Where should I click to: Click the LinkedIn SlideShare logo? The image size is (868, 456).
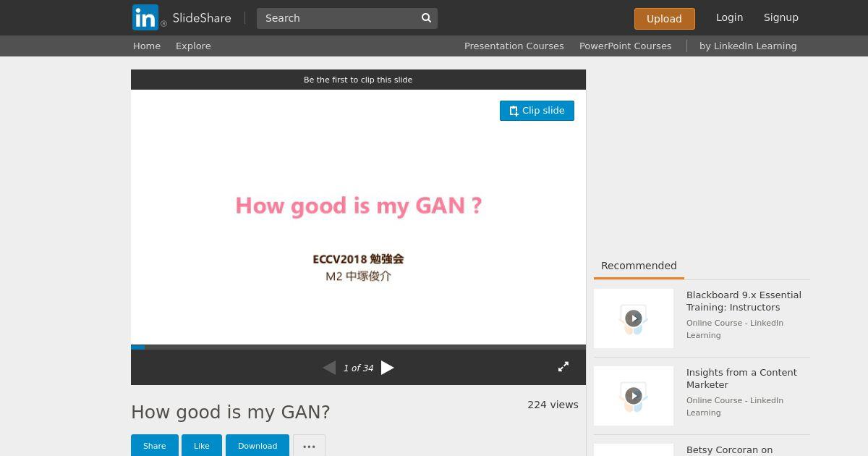tap(182, 17)
